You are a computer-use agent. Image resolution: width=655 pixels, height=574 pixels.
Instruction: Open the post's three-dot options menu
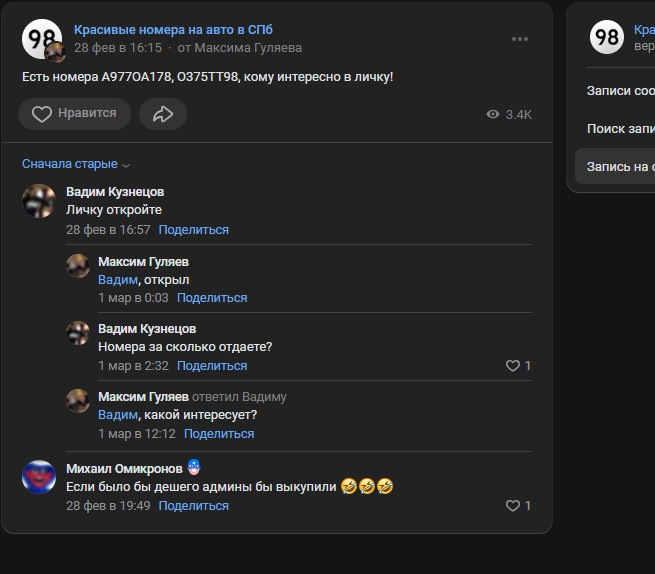[520, 39]
